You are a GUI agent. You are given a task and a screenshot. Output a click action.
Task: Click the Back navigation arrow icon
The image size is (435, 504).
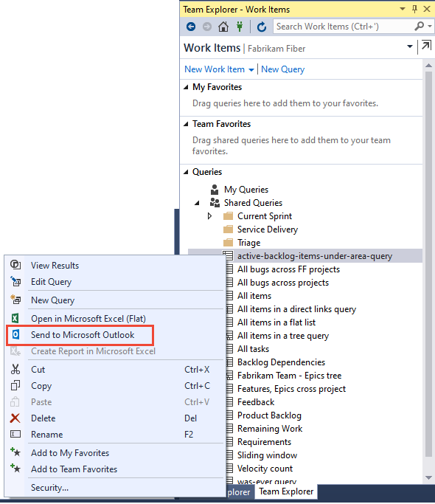(x=191, y=27)
